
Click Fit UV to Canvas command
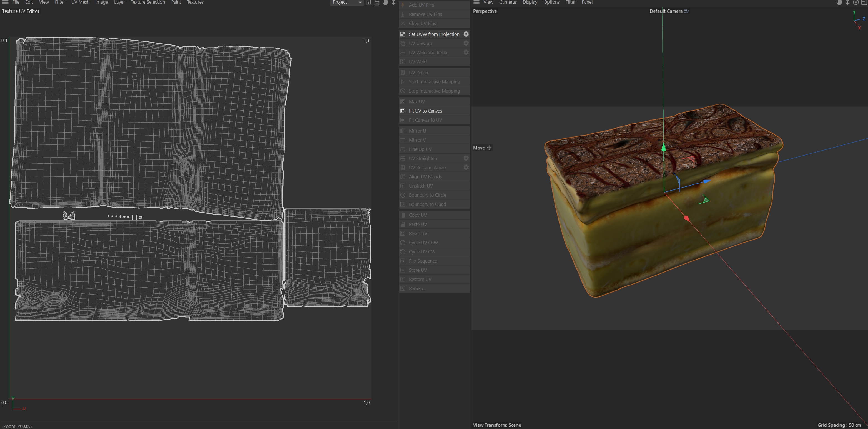click(x=425, y=111)
